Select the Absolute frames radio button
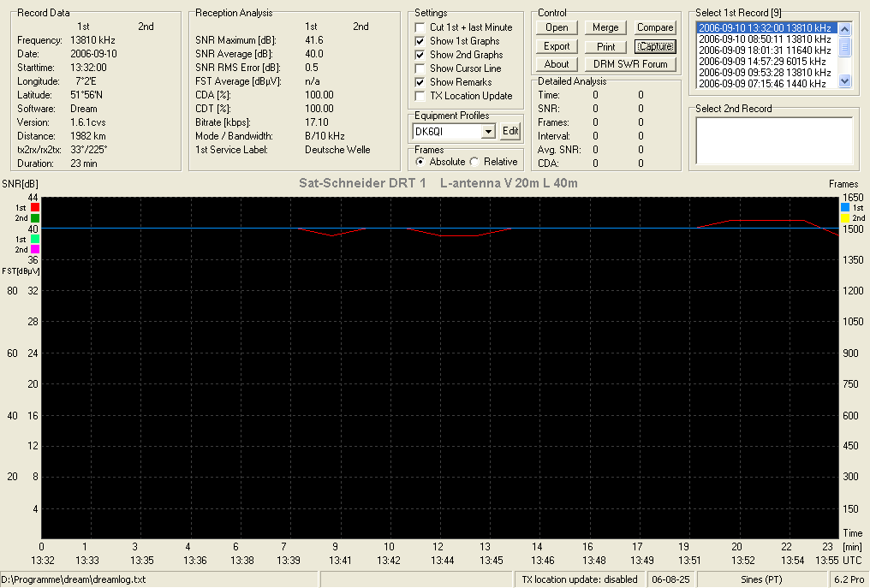The width and height of the screenshot is (870, 588). (420, 162)
